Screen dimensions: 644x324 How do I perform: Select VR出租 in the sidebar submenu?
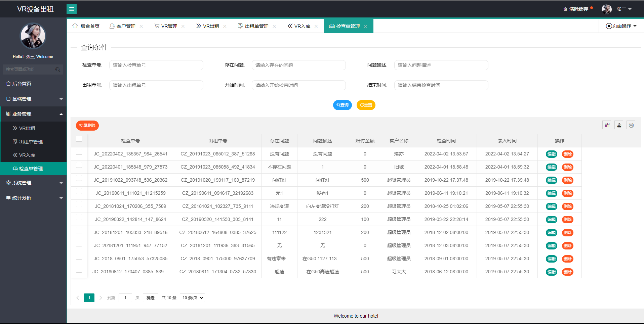[33, 128]
